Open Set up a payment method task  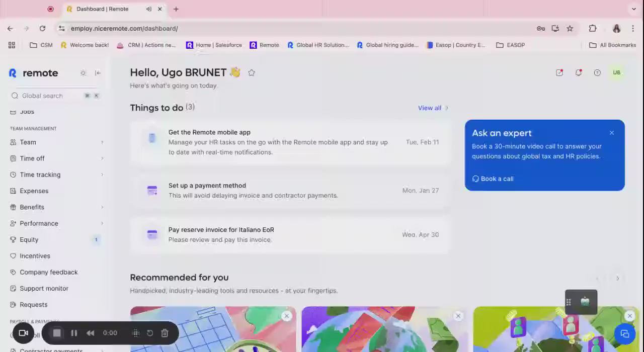coord(290,191)
